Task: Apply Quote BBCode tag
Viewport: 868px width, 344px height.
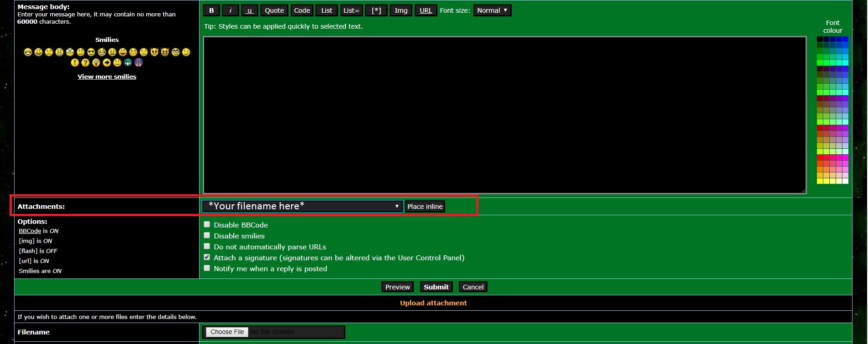Action: 274,10
